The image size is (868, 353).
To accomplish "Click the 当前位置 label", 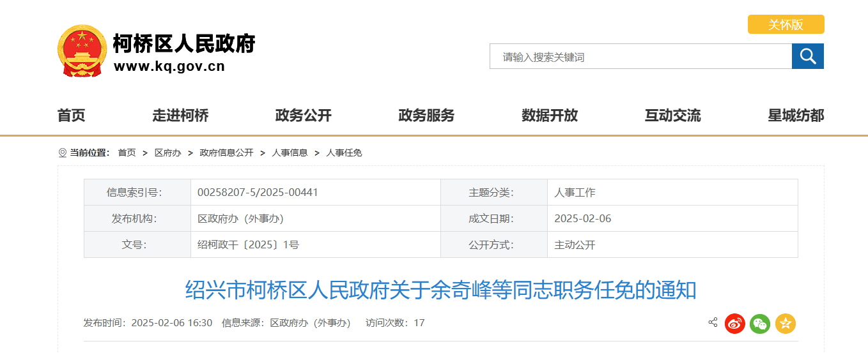I will pyautogui.click(x=89, y=153).
